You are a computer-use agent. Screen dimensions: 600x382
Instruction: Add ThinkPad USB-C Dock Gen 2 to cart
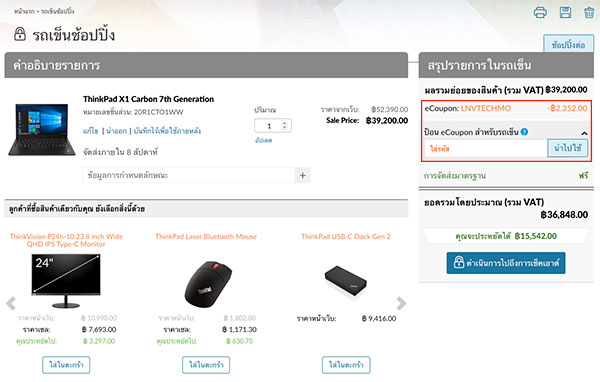click(x=346, y=365)
